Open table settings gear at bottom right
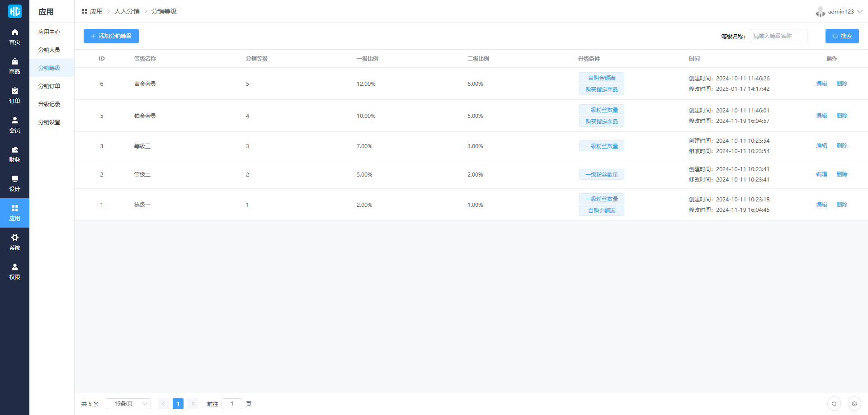 coord(854,404)
